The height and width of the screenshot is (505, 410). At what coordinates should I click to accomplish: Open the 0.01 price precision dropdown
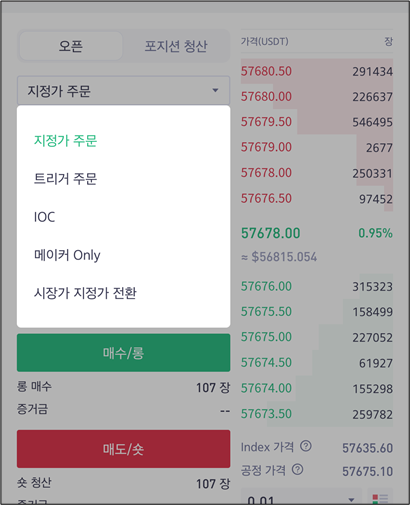[301, 499]
